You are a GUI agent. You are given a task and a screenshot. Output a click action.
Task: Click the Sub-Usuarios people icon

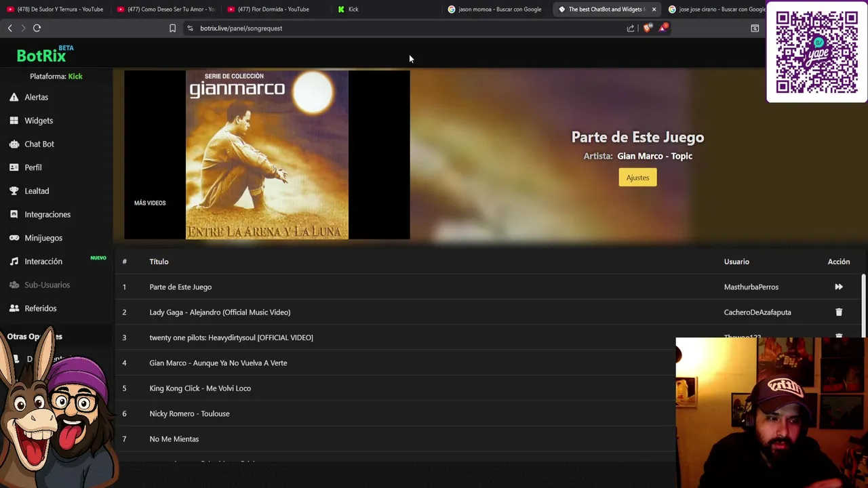point(14,285)
